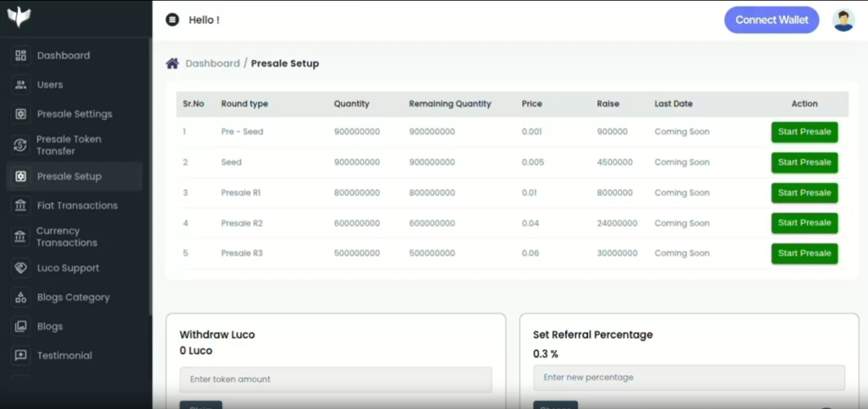The image size is (868, 409).
Task: Click the home icon in breadcrumb
Action: click(172, 64)
